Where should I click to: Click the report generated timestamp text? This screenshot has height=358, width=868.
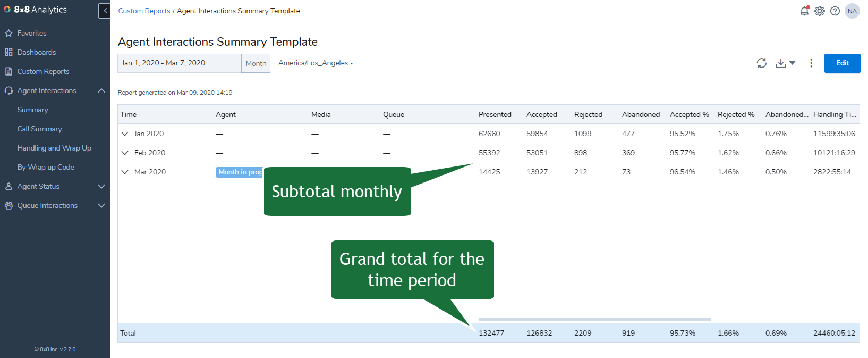tap(175, 93)
